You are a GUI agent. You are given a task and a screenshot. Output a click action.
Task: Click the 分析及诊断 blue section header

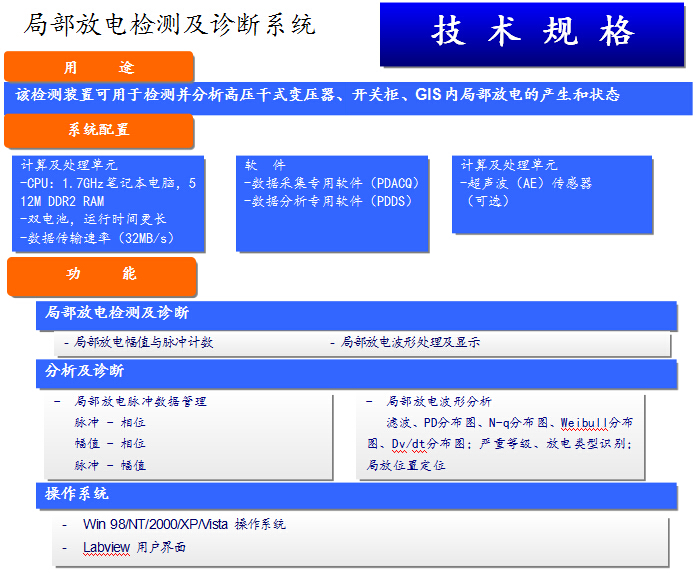pyautogui.click(x=85, y=371)
